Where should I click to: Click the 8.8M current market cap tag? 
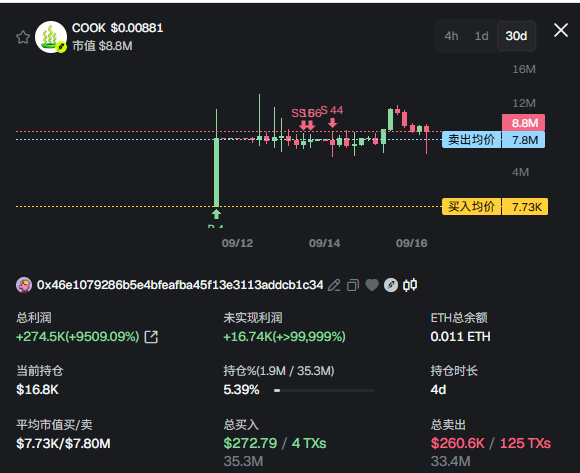[x=523, y=123]
